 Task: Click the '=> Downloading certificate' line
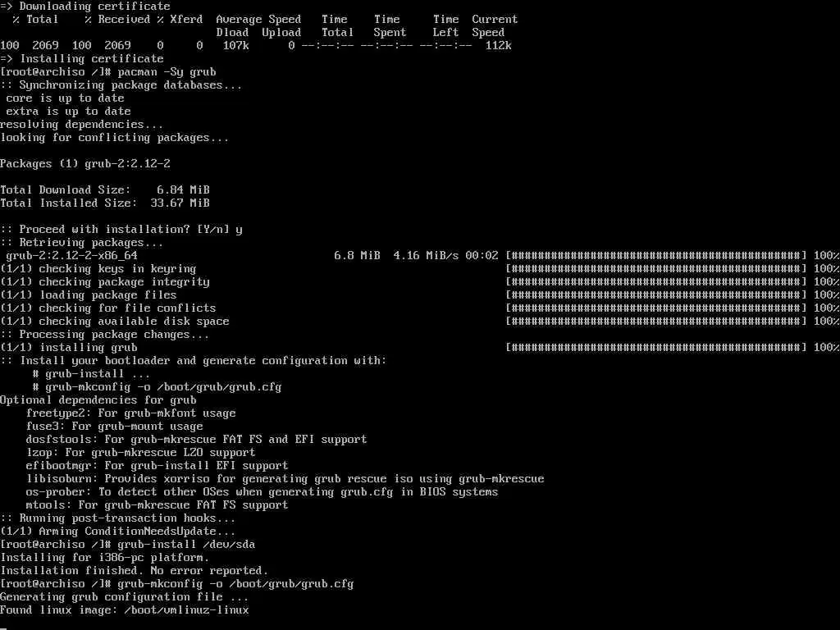pyautogui.click(x=85, y=7)
